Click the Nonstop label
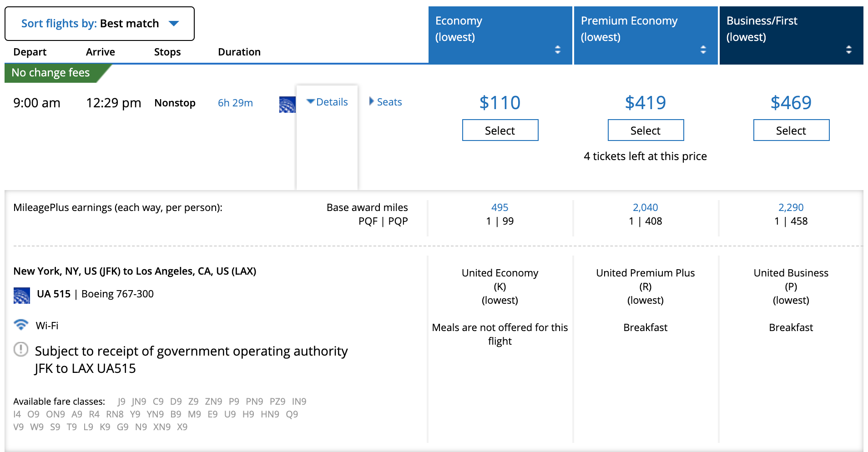The width and height of the screenshot is (868, 452). coord(175,103)
